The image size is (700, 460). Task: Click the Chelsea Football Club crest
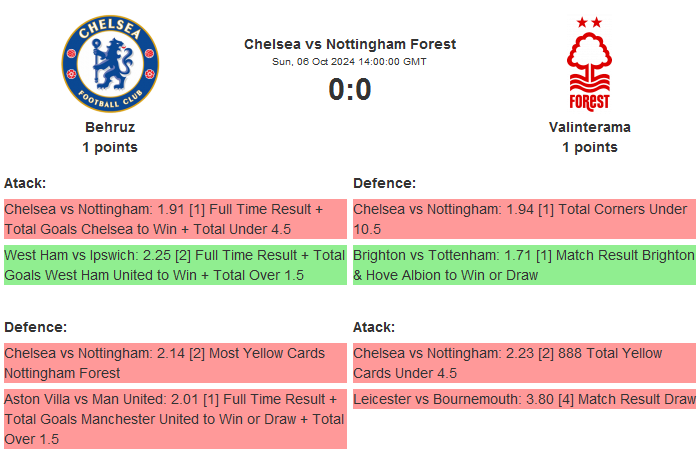(110, 63)
